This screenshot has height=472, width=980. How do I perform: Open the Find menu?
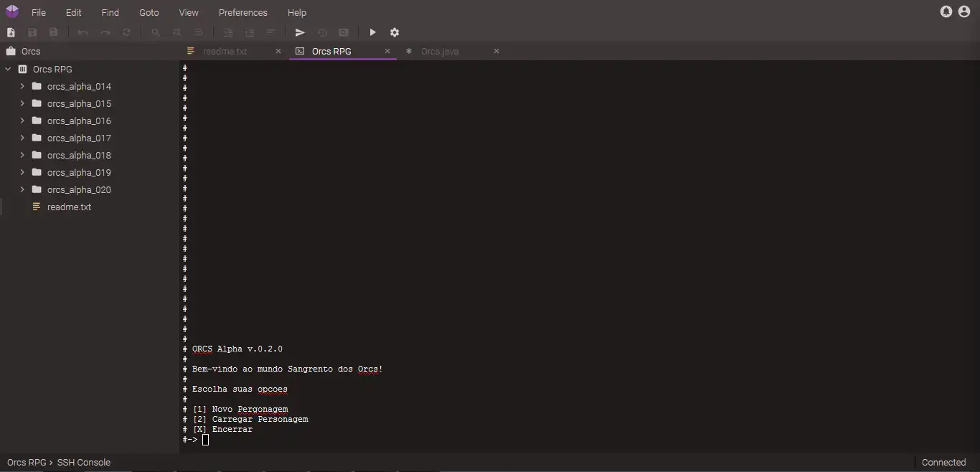pos(110,13)
